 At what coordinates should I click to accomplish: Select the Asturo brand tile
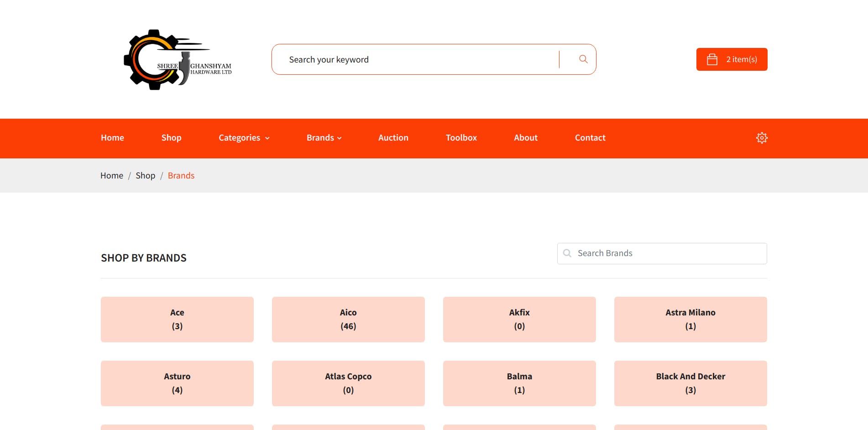click(177, 383)
